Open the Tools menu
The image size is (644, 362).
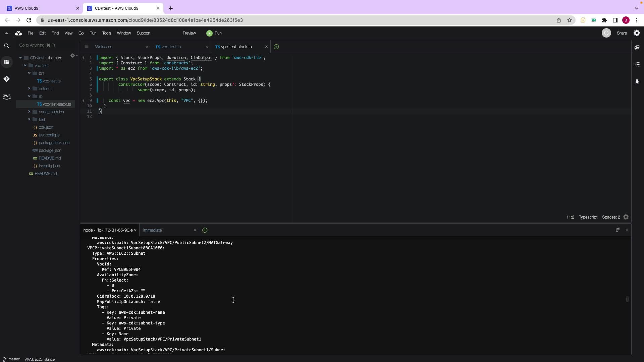106,33
